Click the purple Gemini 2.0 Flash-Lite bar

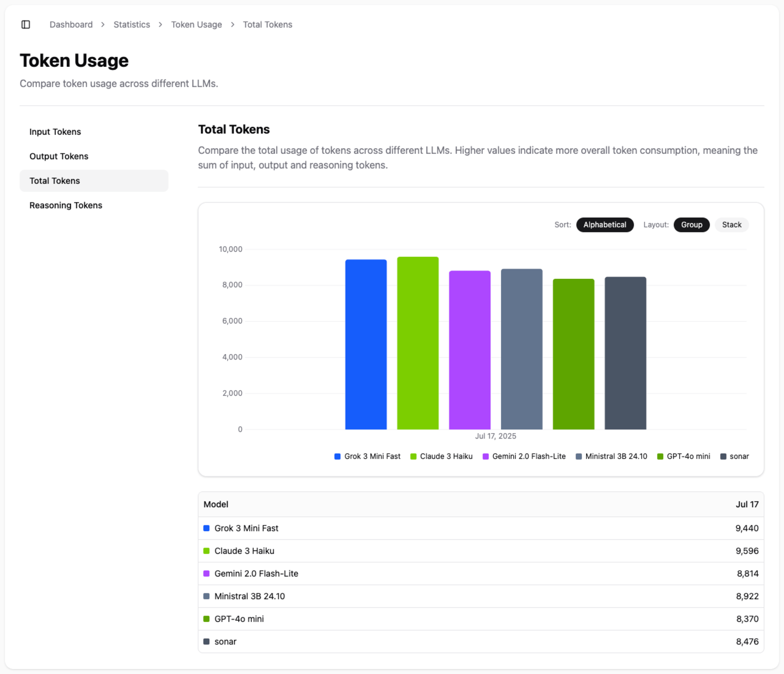470,350
